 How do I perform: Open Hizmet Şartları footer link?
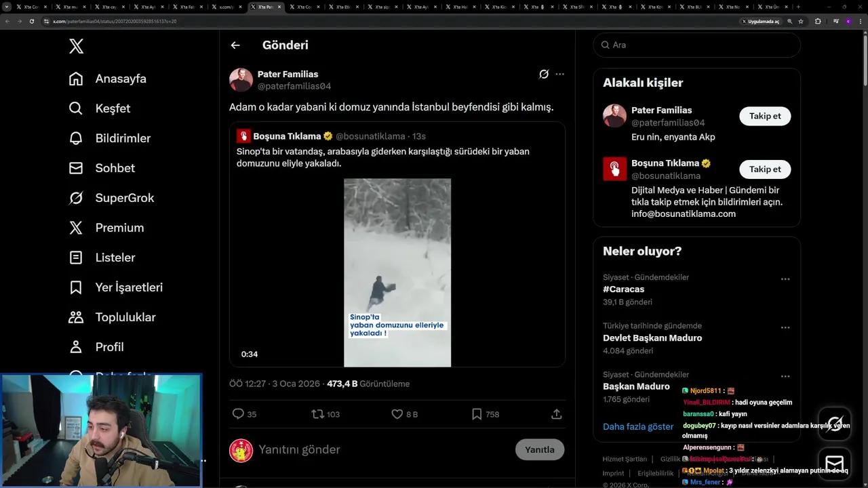[x=625, y=459]
